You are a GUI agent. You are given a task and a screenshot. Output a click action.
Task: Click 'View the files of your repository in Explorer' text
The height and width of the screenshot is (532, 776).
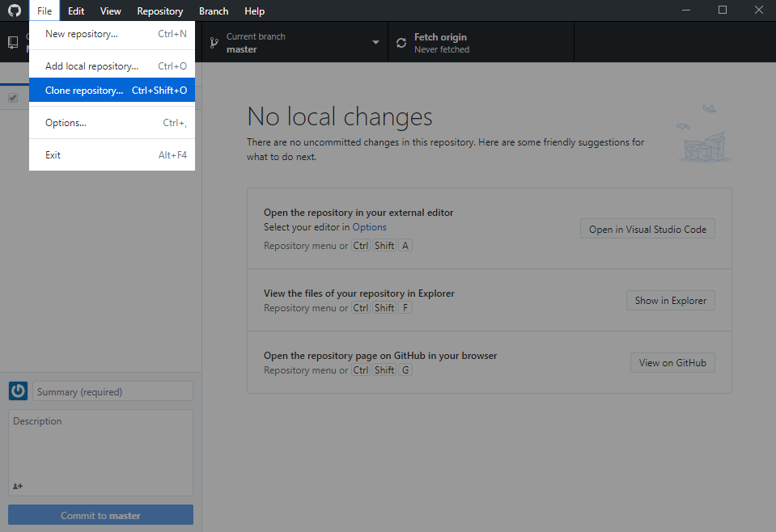click(358, 293)
